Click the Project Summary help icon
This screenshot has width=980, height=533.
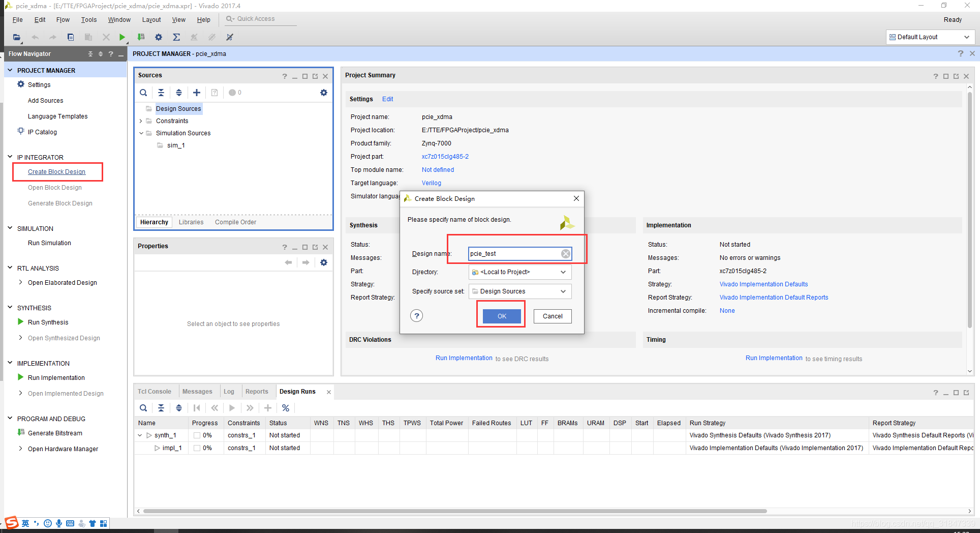click(936, 76)
